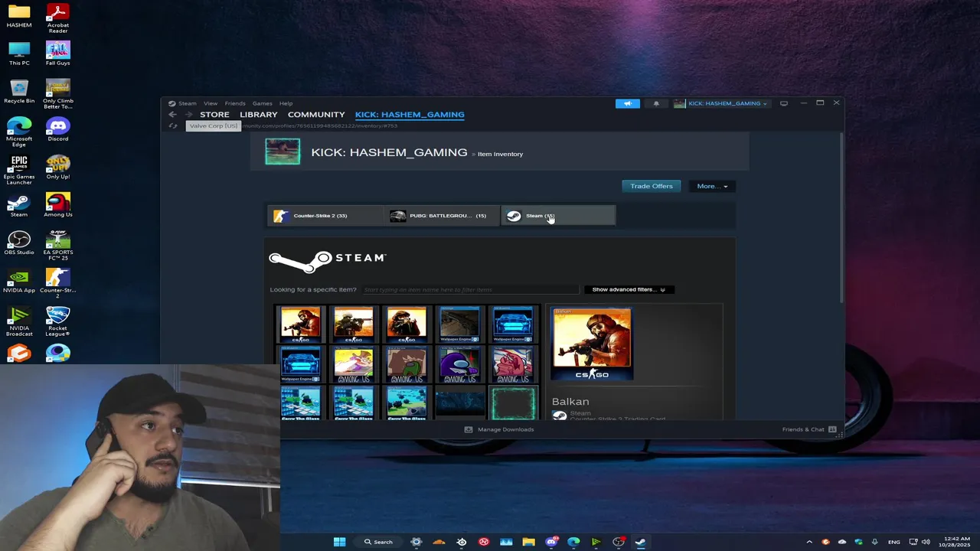
Task: Select the Steam (15) inventory tab
Action: [x=557, y=216]
